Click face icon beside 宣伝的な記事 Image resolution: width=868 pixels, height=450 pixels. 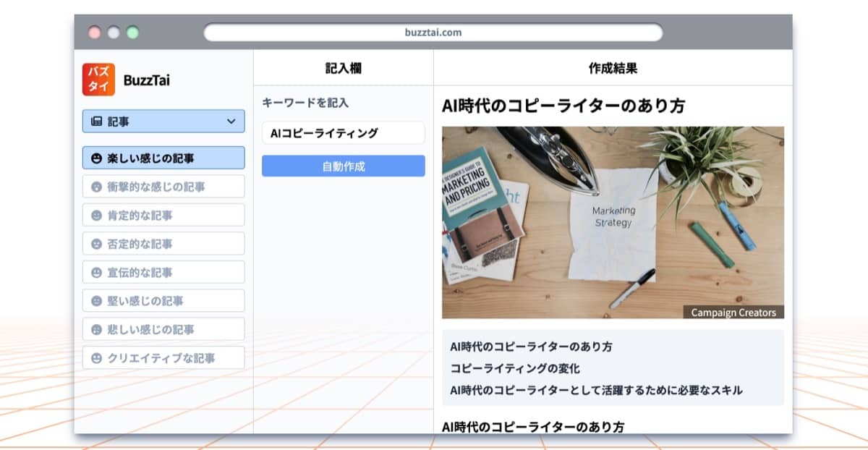(96, 272)
